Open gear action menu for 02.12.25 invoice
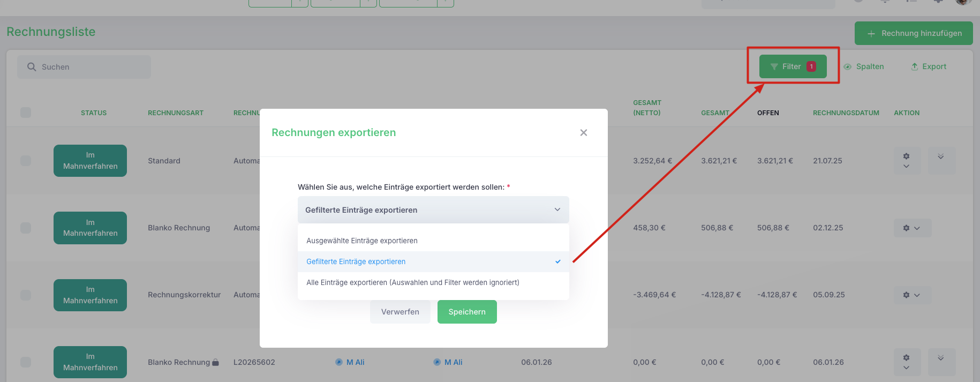 912,228
